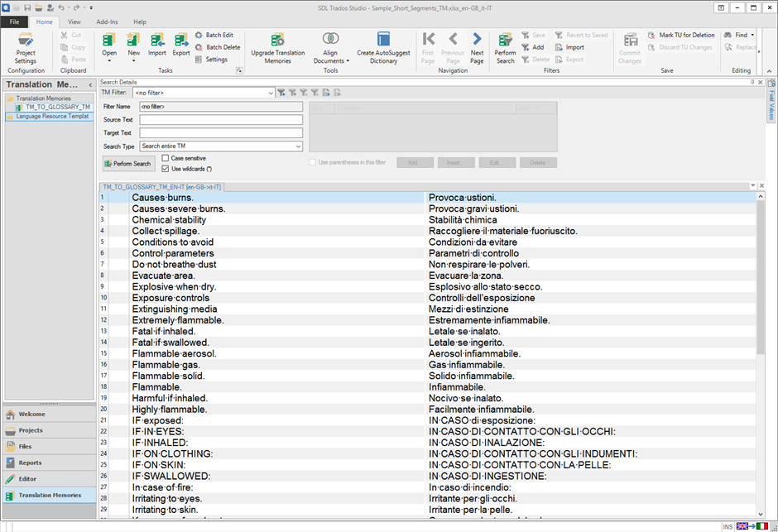Click Upgrade Translation Memories

tap(278, 48)
